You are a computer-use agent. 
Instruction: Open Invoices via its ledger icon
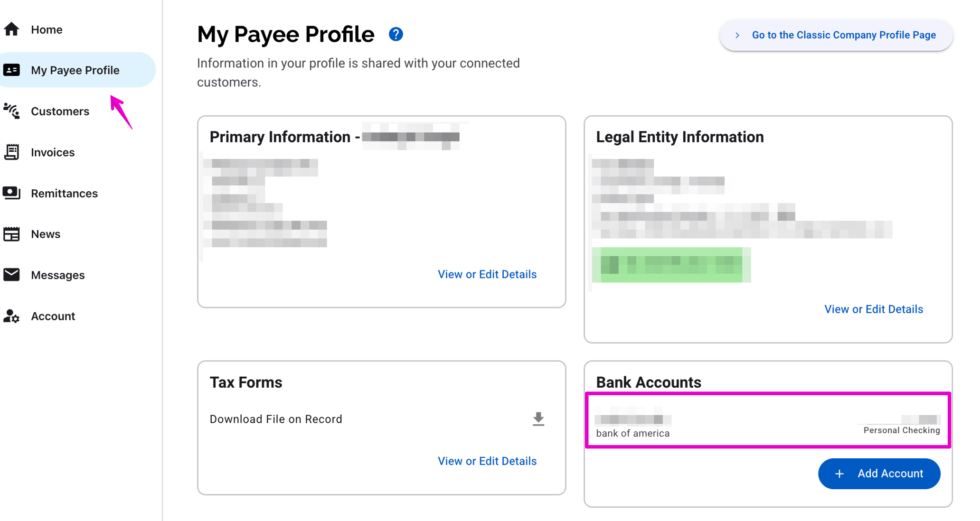click(x=11, y=152)
